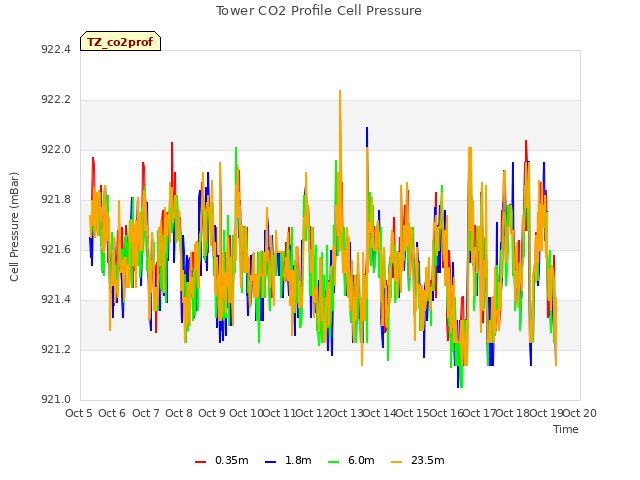The image size is (640, 480).
Task: Select the 6.0m legend label
Action: coord(361,460)
